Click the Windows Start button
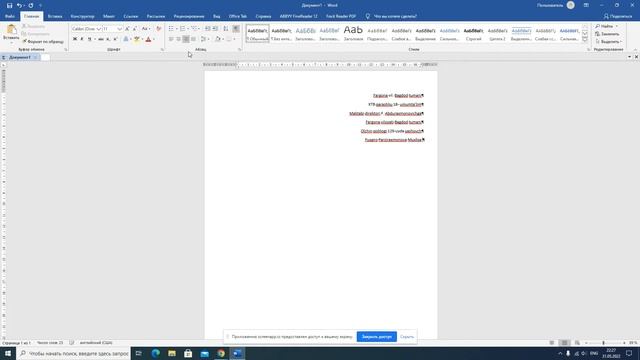 tap(8, 353)
